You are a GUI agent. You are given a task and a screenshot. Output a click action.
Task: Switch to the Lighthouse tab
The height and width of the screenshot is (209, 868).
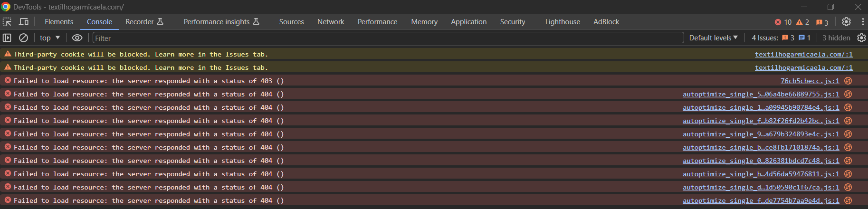click(563, 22)
